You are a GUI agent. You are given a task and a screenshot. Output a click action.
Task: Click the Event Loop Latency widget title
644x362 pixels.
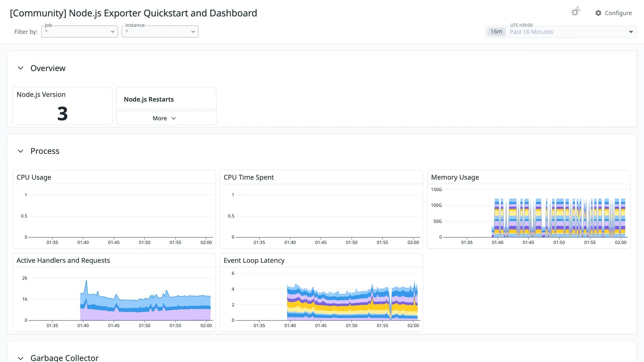click(x=254, y=260)
